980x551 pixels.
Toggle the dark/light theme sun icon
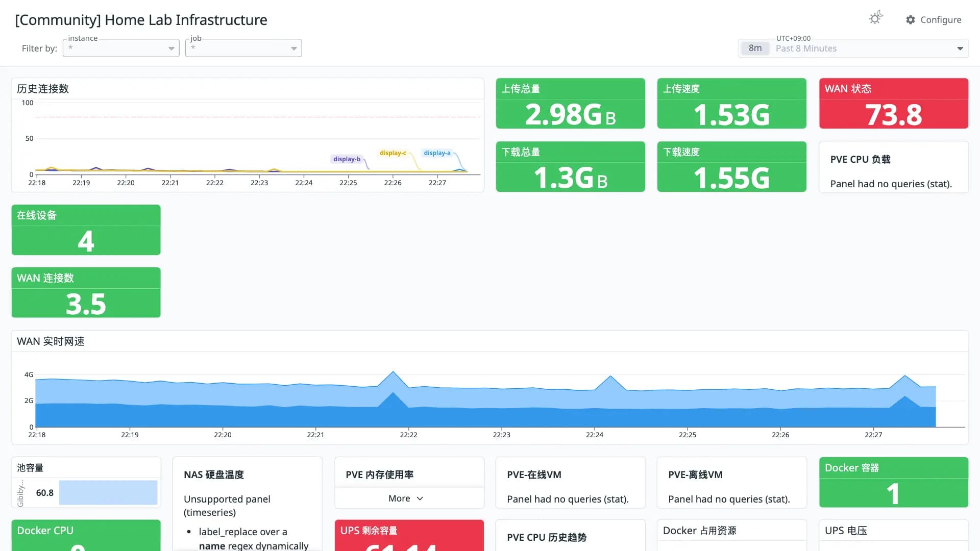876,18
